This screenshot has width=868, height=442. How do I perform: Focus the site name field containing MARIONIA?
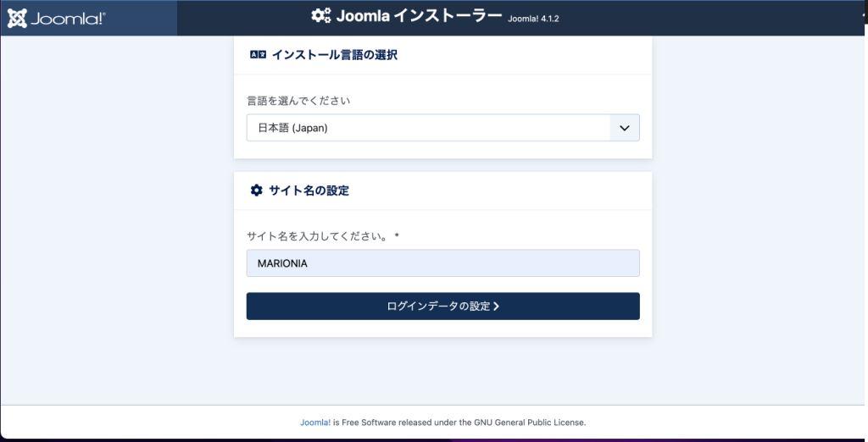click(442, 263)
